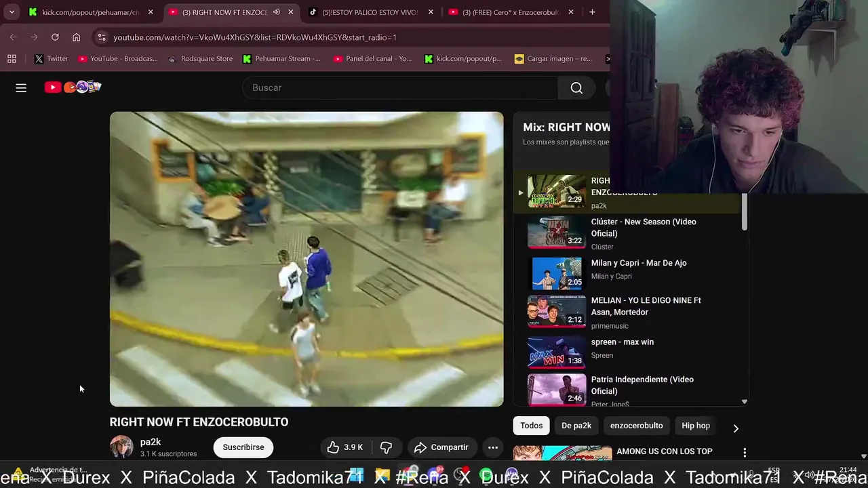Open the tab search dropdown arrow

click(12, 12)
